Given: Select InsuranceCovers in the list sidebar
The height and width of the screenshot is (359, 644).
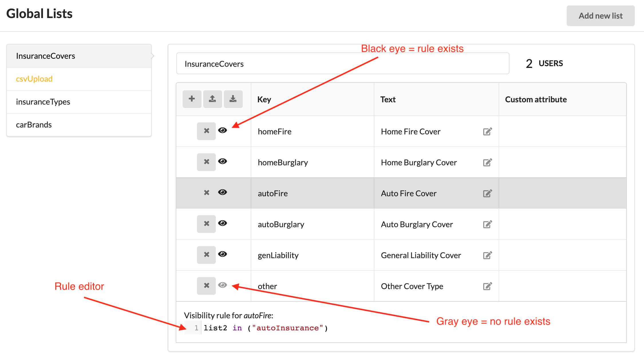Looking at the screenshot, I should (x=46, y=56).
